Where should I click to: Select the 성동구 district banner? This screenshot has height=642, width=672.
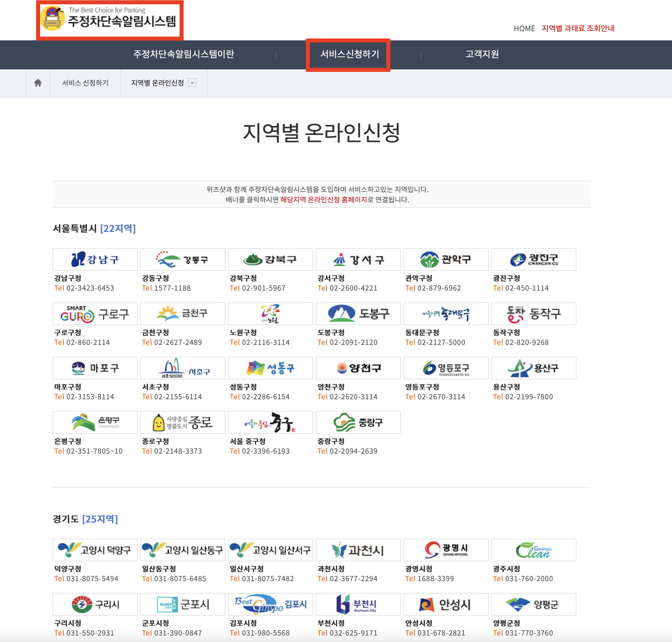coord(270,368)
